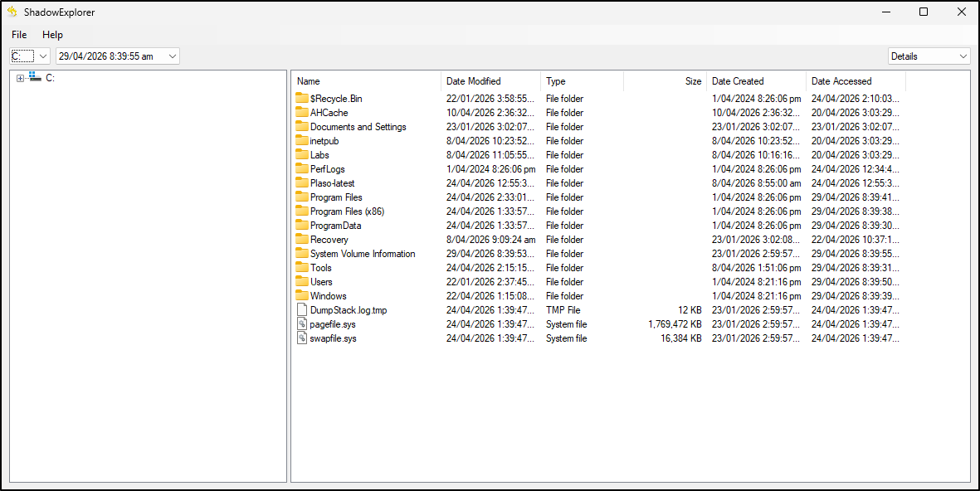Click the Plaso-latest folder icon

point(302,183)
